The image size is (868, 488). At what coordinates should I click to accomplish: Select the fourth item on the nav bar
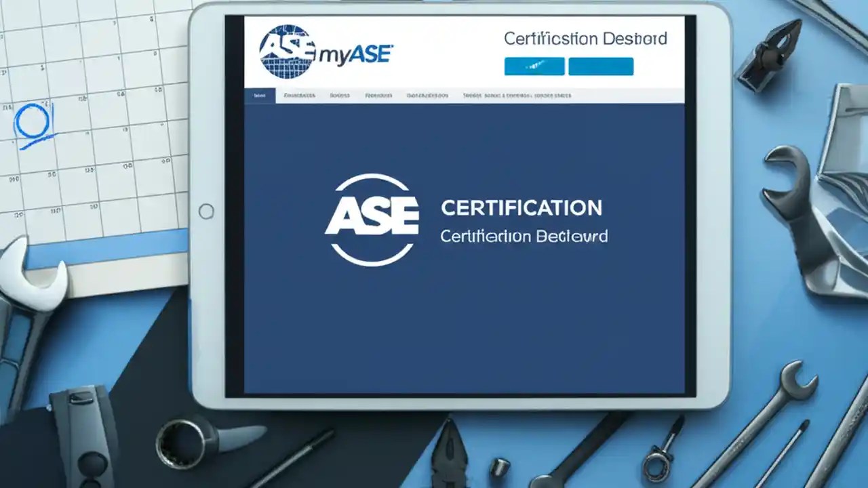coord(380,95)
